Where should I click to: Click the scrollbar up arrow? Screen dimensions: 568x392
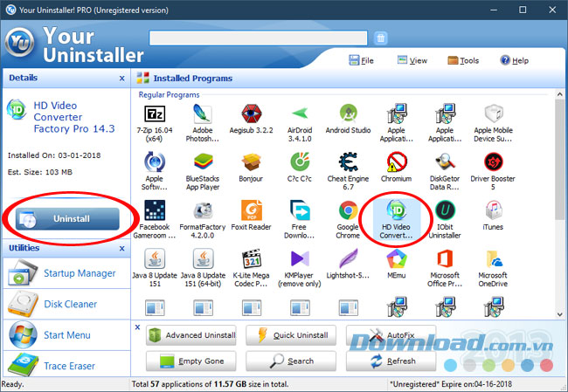click(x=560, y=94)
